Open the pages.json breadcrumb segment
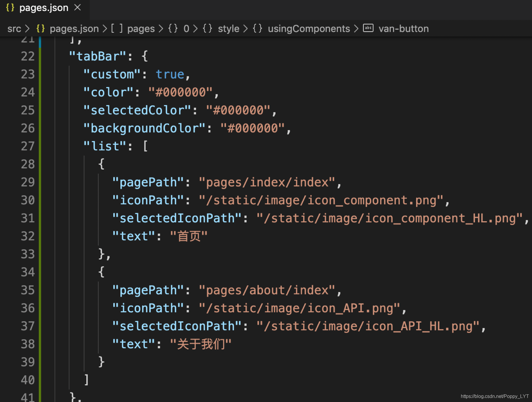Screen dimensions: 532x402 74,29
